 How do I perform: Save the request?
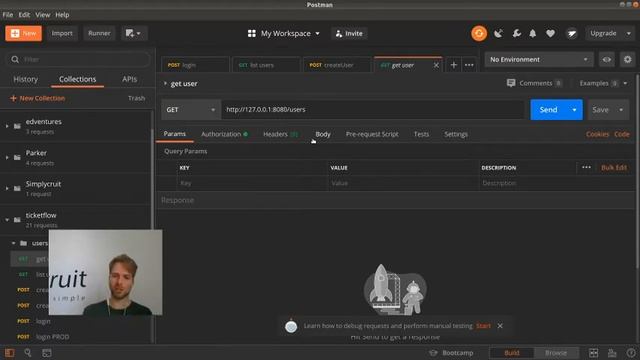[600, 110]
